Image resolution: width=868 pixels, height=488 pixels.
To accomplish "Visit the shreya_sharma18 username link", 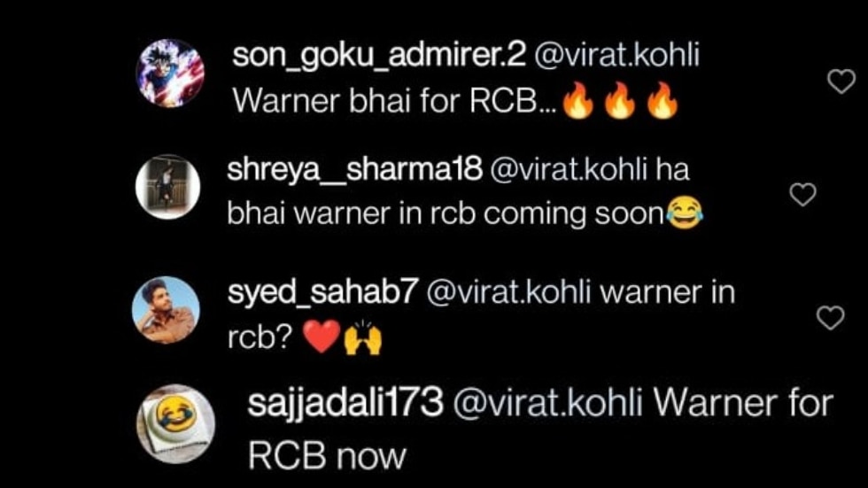I will [x=355, y=169].
